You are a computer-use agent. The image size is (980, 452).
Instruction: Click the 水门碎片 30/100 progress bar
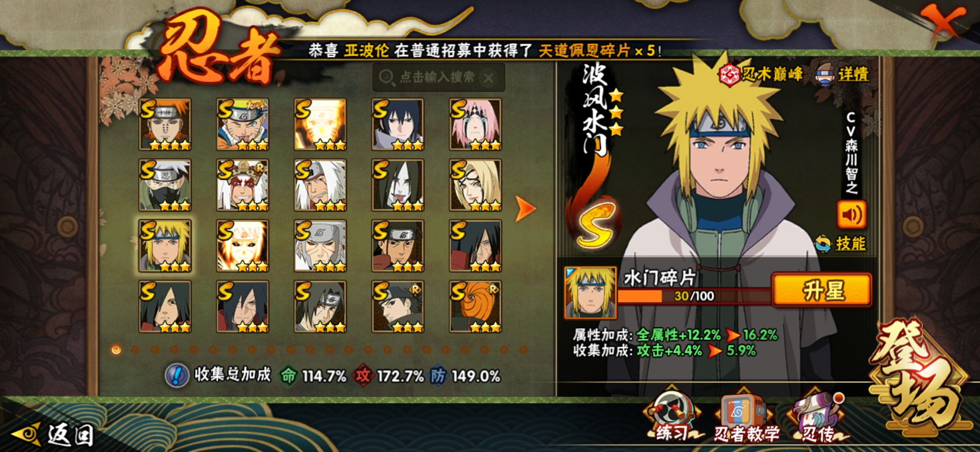tap(694, 296)
